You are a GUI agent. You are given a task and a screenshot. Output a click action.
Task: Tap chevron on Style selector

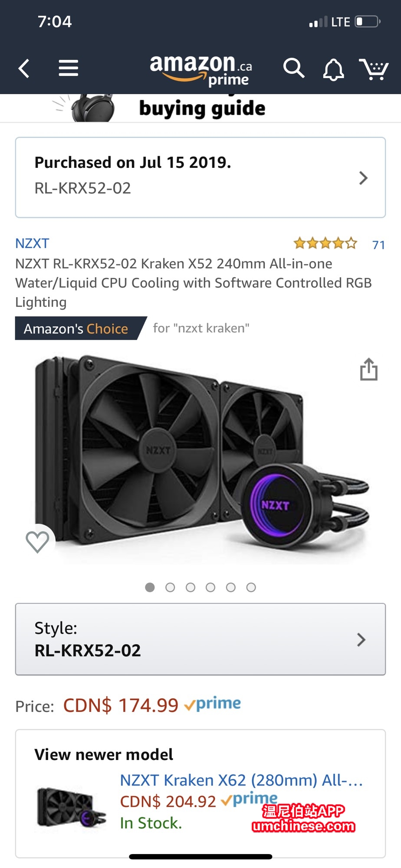(x=361, y=639)
